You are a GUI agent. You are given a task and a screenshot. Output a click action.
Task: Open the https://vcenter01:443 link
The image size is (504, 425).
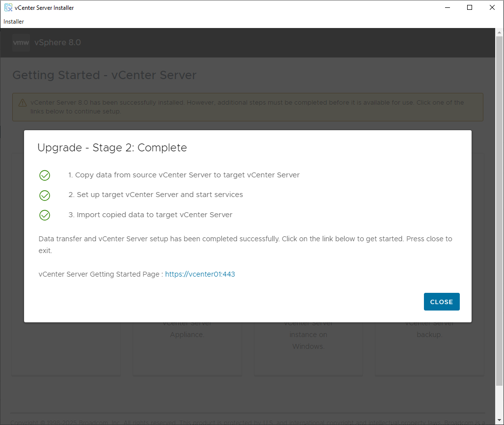pos(200,274)
